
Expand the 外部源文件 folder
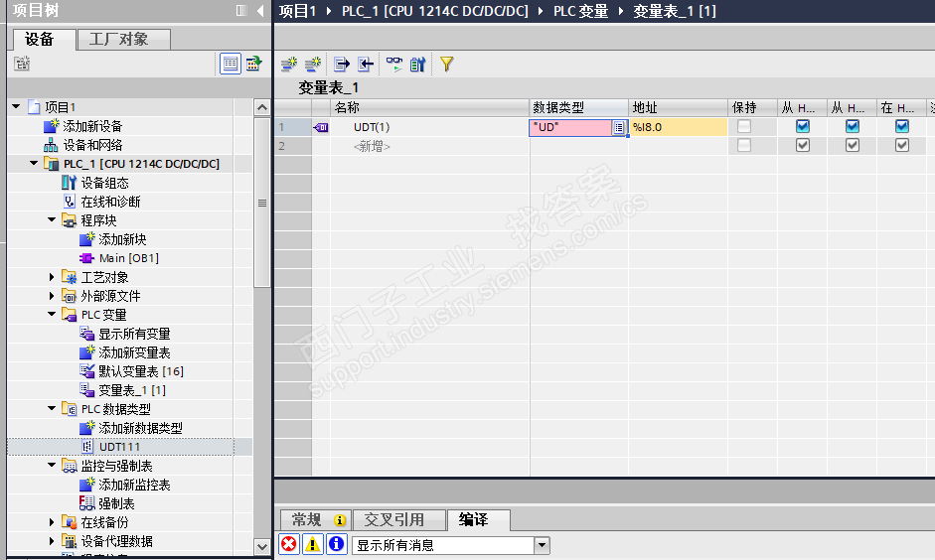click(x=52, y=296)
